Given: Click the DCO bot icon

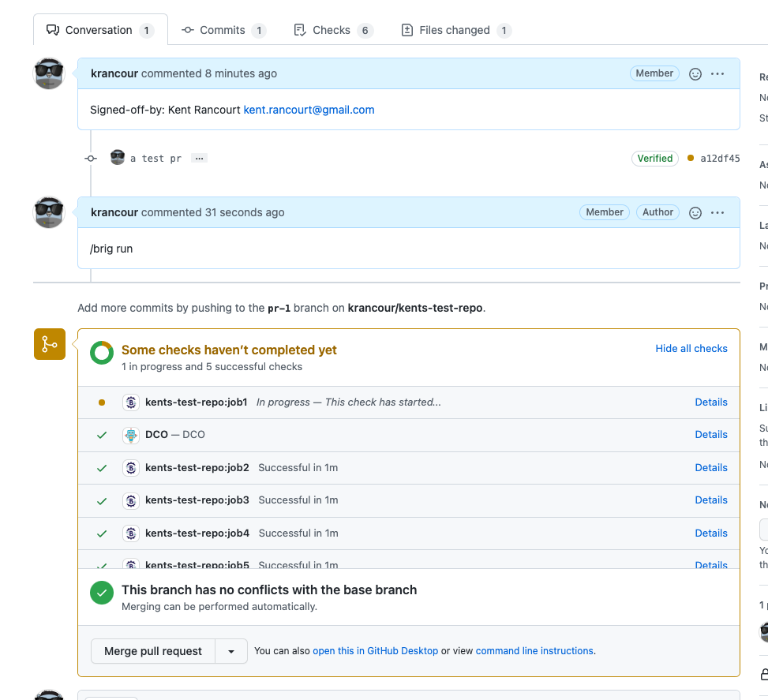Looking at the screenshot, I should (130, 435).
